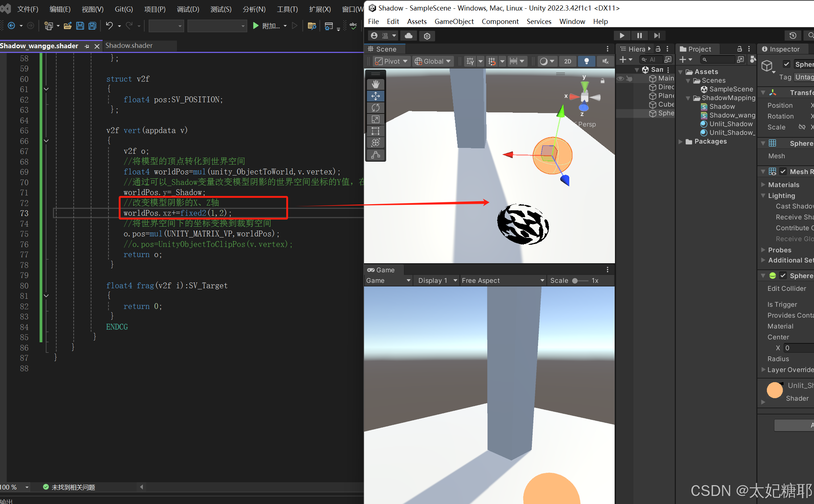Click the Sphere Collider Center X field
Image resolution: width=814 pixels, height=504 pixels.
point(799,348)
